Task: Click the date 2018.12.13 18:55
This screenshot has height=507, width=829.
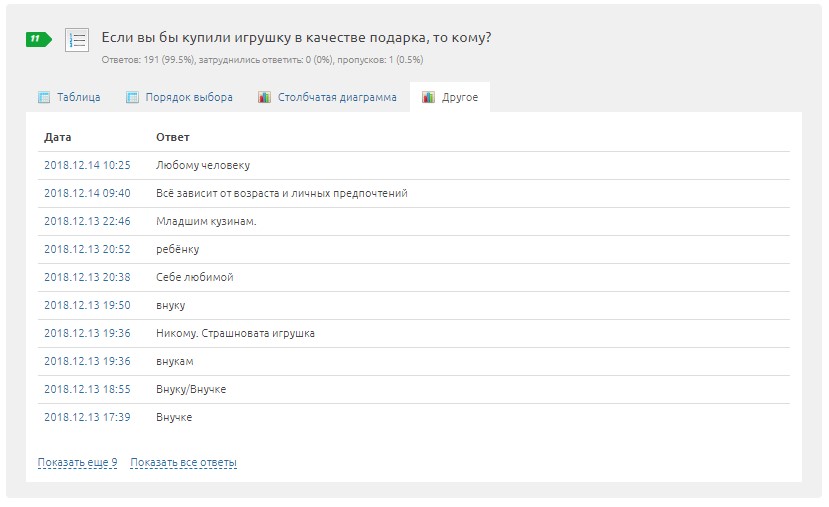Action: coord(87,390)
